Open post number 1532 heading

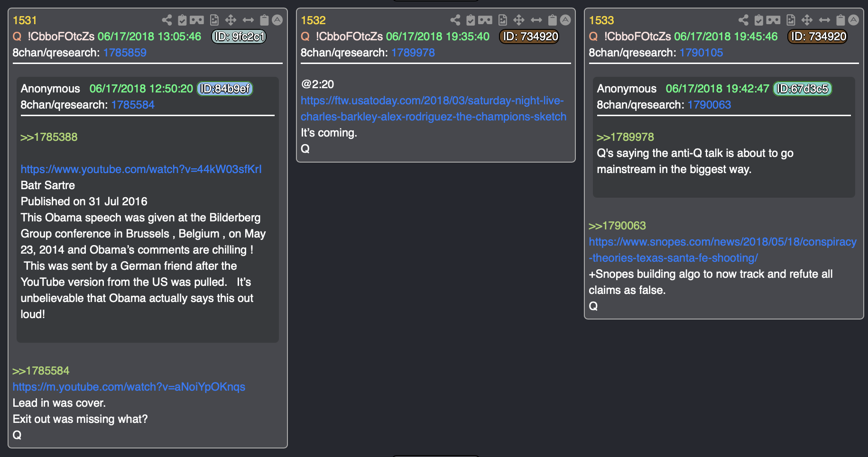[313, 20]
